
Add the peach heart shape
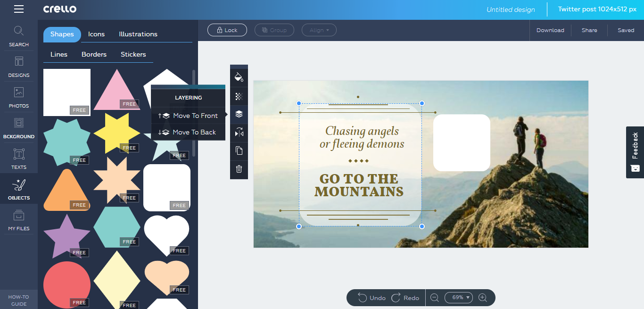[x=167, y=278]
